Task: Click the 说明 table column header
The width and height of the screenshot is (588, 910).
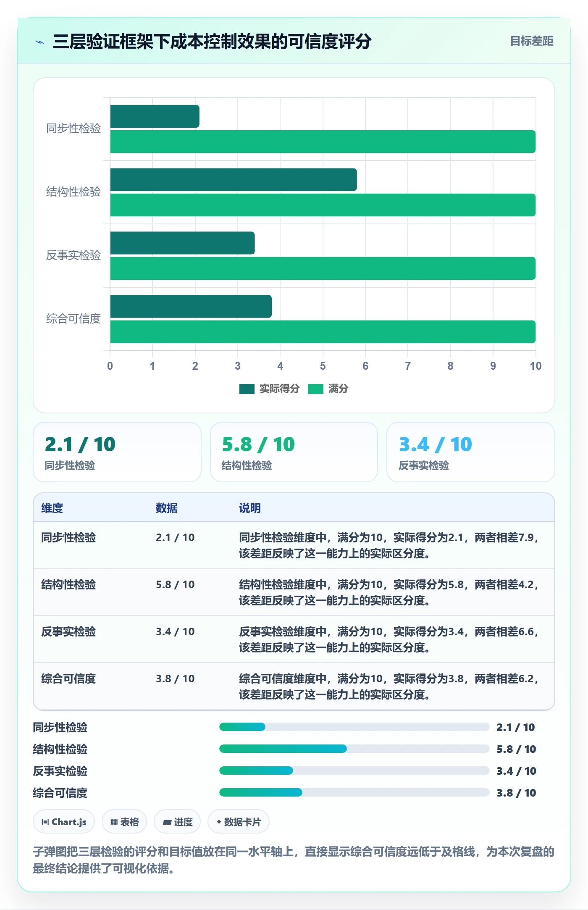Action: point(250,508)
